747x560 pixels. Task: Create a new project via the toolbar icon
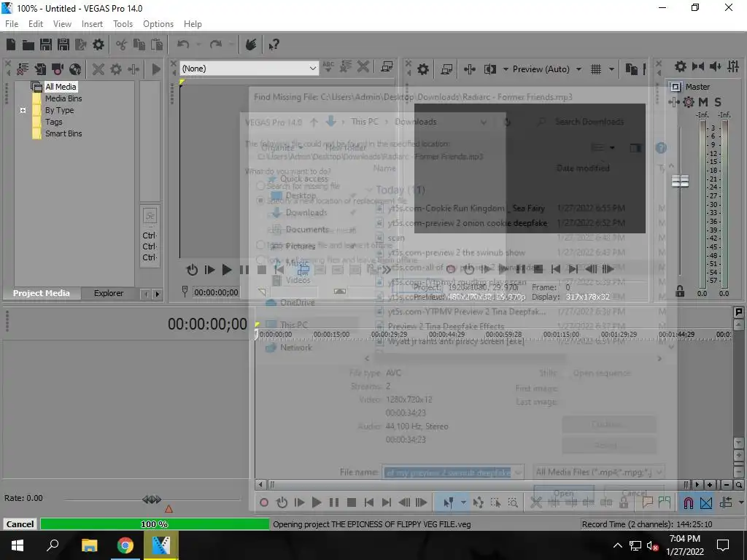(10, 44)
